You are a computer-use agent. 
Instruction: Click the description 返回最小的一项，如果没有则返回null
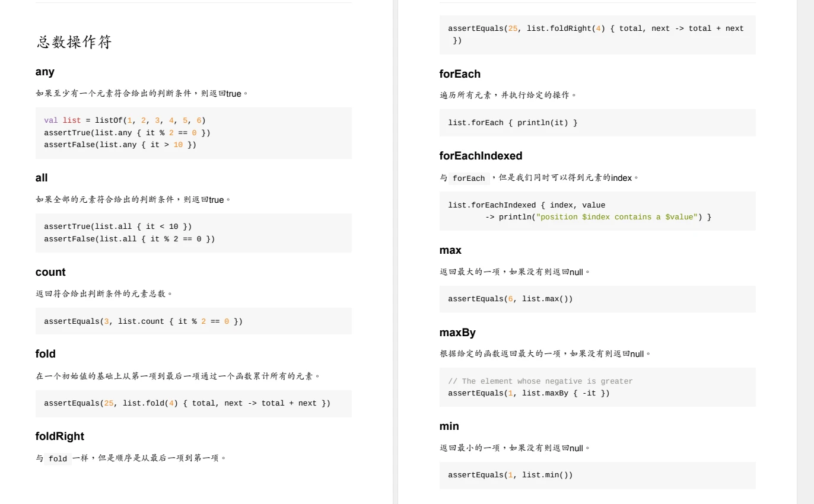pos(515,448)
